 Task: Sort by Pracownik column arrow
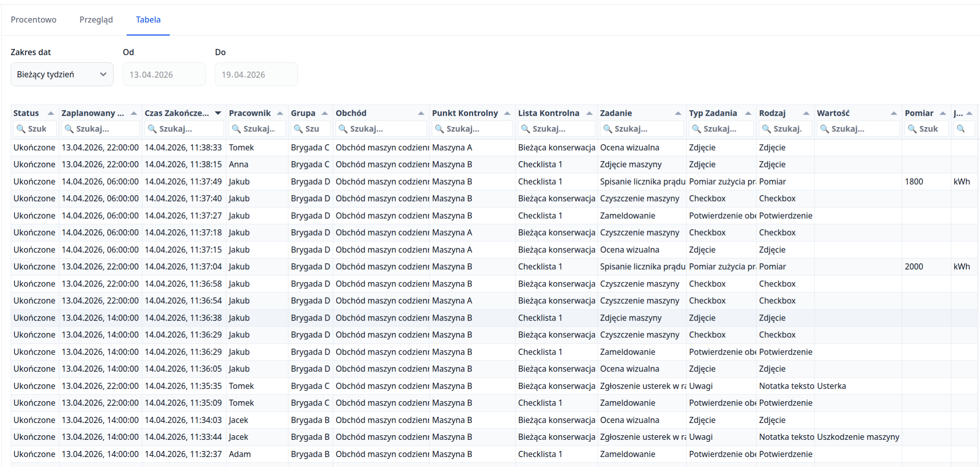(x=280, y=113)
